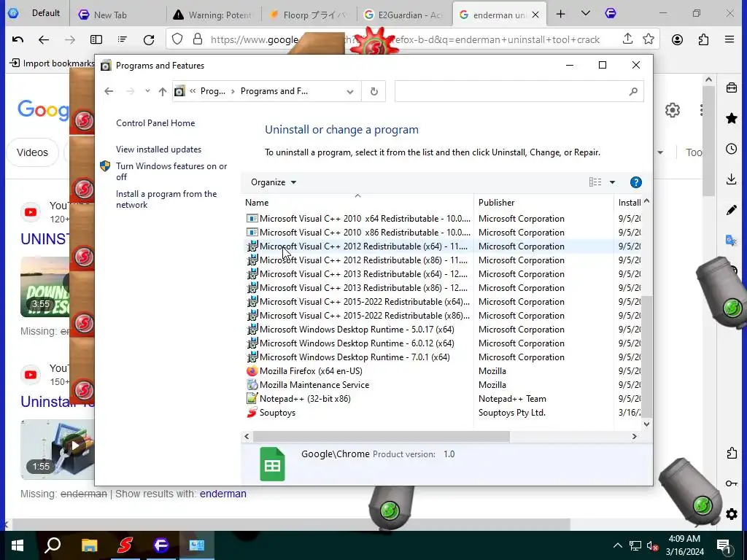The image size is (747, 560).
Task: Sort programs by Publisher column
Action: pyautogui.click(x=543, y=203)
